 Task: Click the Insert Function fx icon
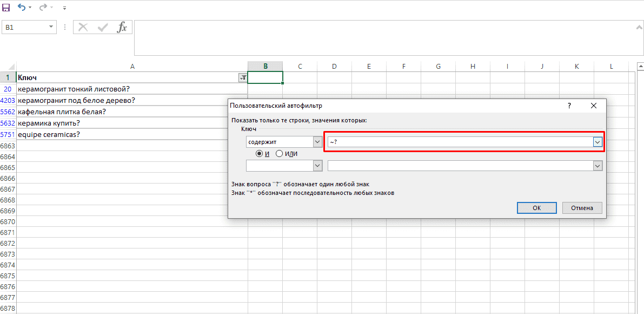122,28
